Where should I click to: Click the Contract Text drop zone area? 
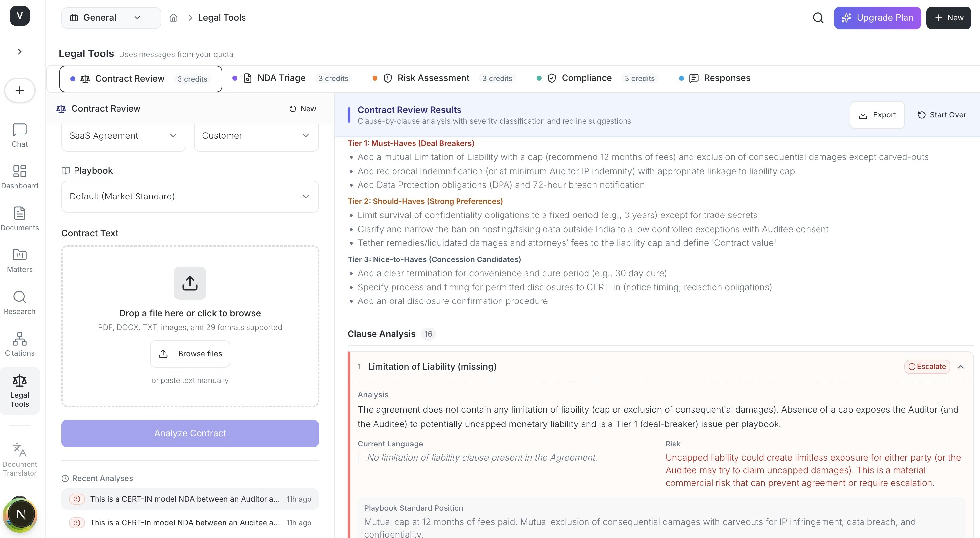(x=190, y=327)
